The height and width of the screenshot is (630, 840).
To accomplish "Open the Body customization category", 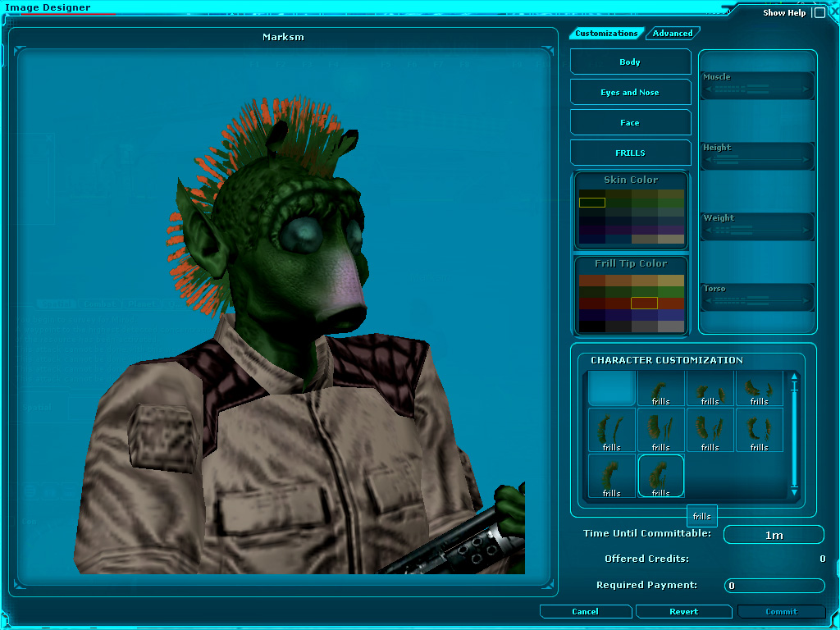I will pos(630,62).
